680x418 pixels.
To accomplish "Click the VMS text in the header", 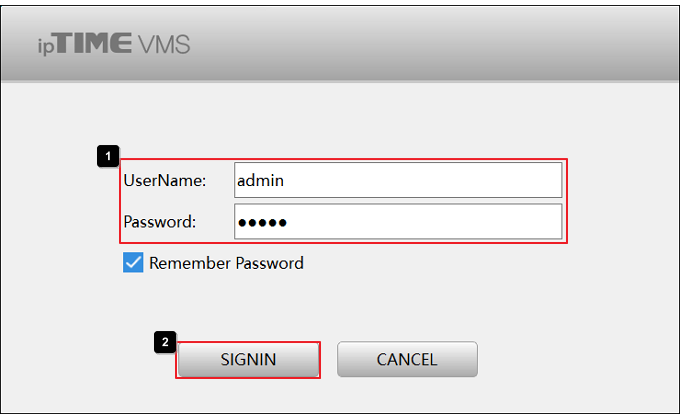I will click(x=164, y=44).
